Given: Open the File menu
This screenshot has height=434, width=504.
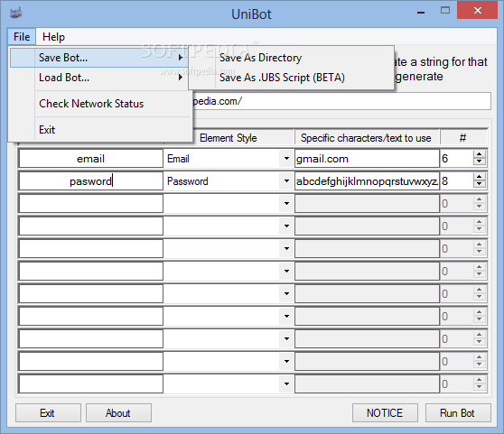Looking at the screenshot, I should (x=22, y=37).
